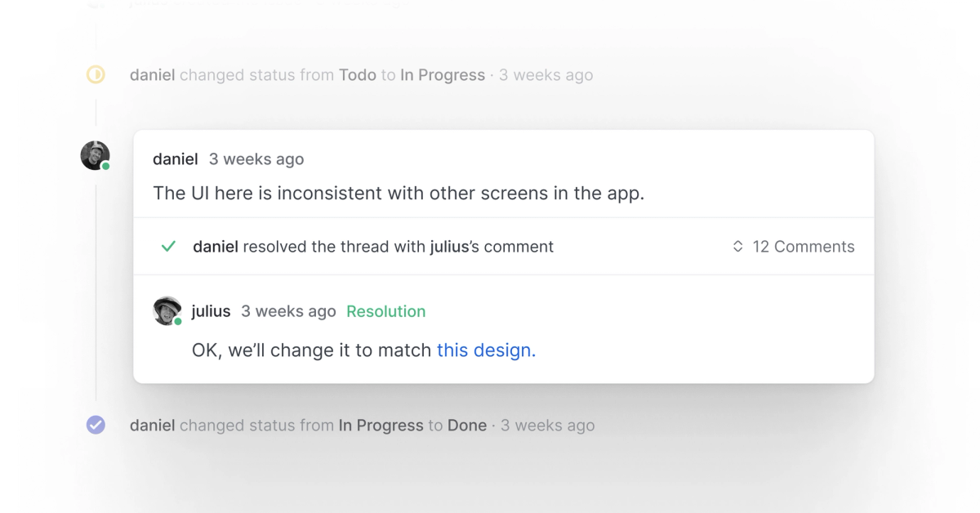Open the "this design." link
The height and width of the screenshot is (513, 980).
click(486, 350)
